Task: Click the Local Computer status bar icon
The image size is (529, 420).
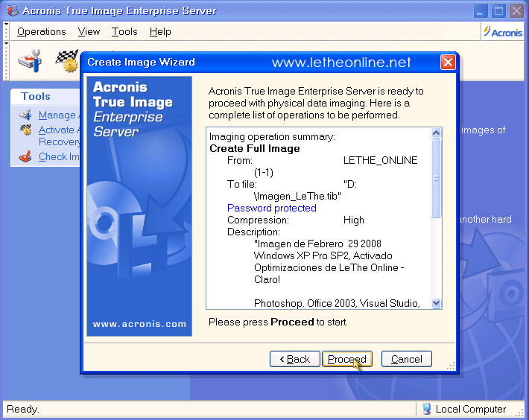Action: tap(426, 409)
